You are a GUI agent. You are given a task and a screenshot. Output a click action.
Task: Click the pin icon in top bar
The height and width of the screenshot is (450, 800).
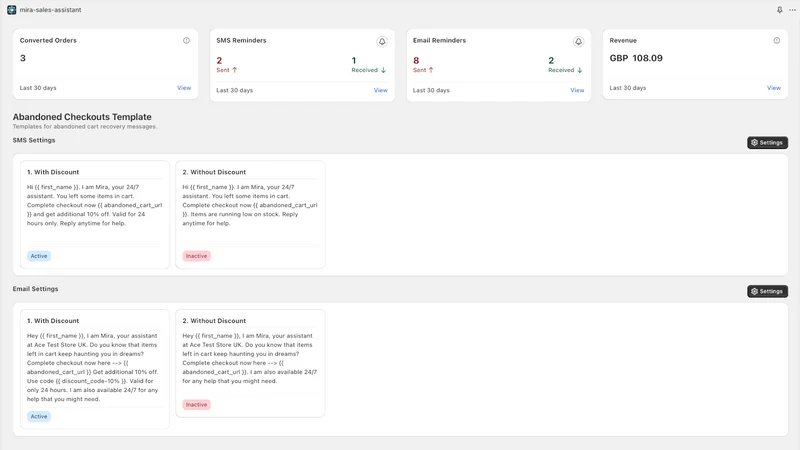tap(780, 10)
